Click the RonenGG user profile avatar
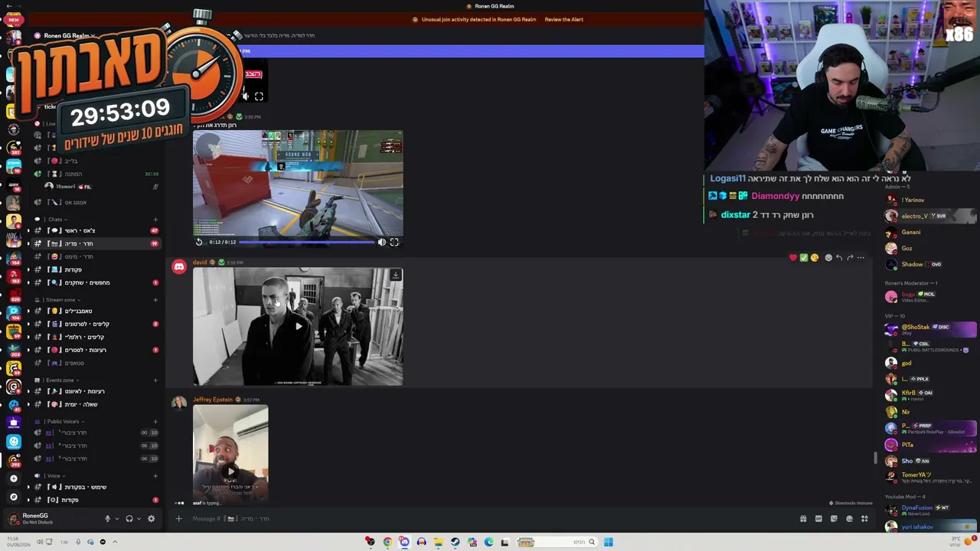The height and width of the screenshot is (551, 980). 13,519
